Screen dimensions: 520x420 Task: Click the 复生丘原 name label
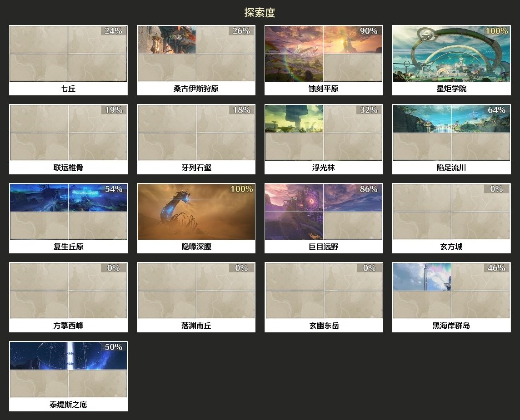(68, 247)
